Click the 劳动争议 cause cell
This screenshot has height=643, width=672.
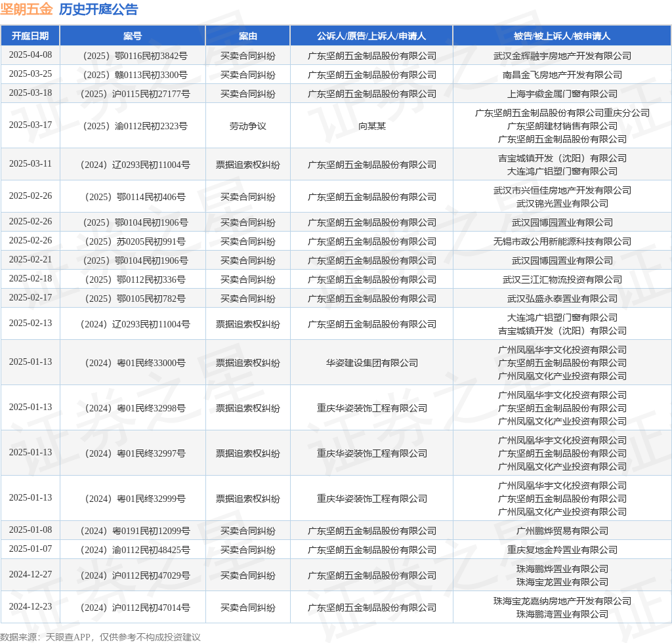point(247,126)
